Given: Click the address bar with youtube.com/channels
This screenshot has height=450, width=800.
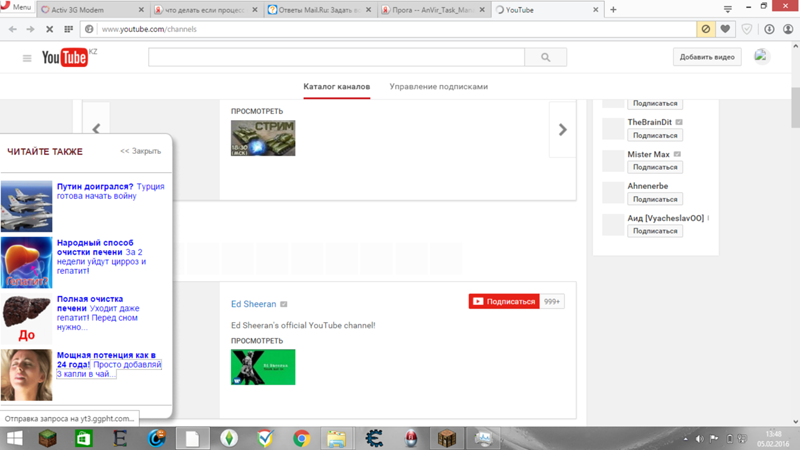Looking at the screenshot, I should click(x=388, y=29).
